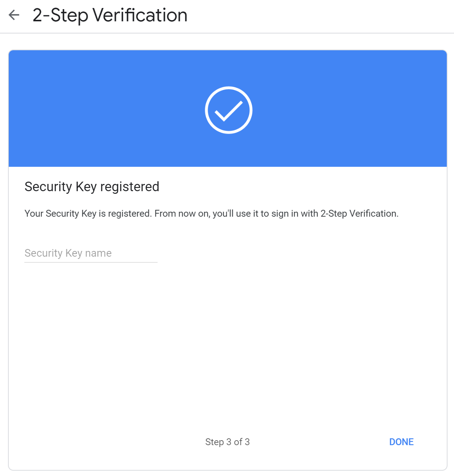
Task: Tap the success checkmark in the blue banner
Action: [228, 110]
